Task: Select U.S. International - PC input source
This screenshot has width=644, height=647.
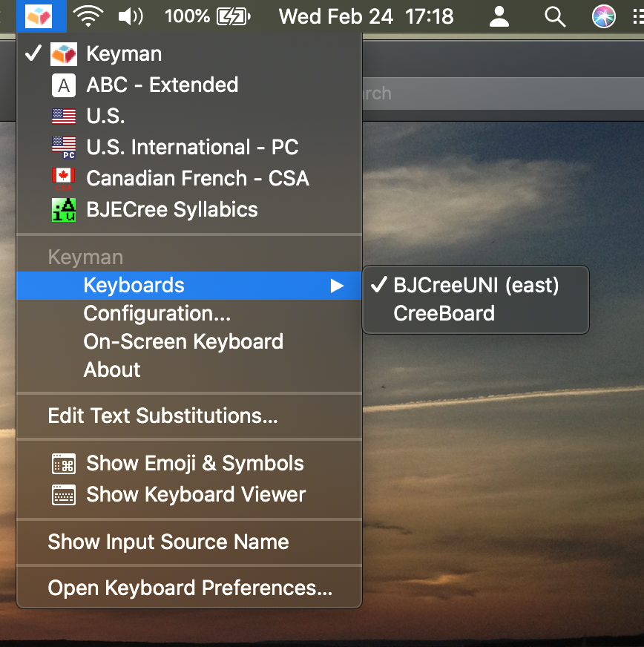Action: pyautogui.click(x=191, y=147)
